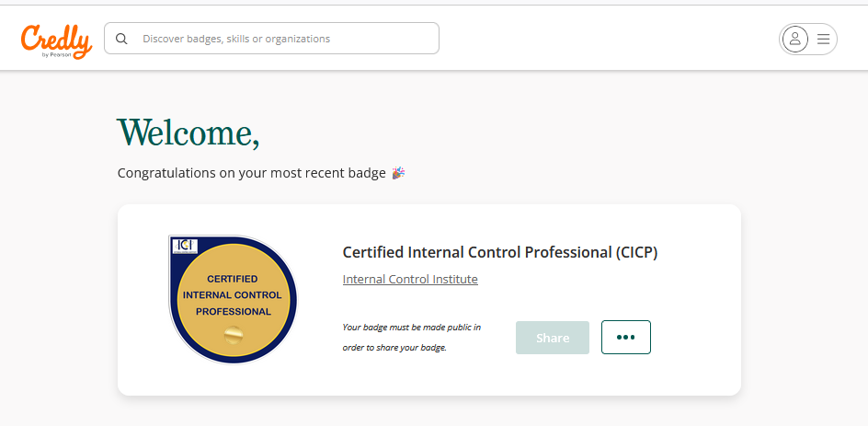Open Certified Internal Control Professional (CICP) title
868x426 pixels.
click(500, 252)
